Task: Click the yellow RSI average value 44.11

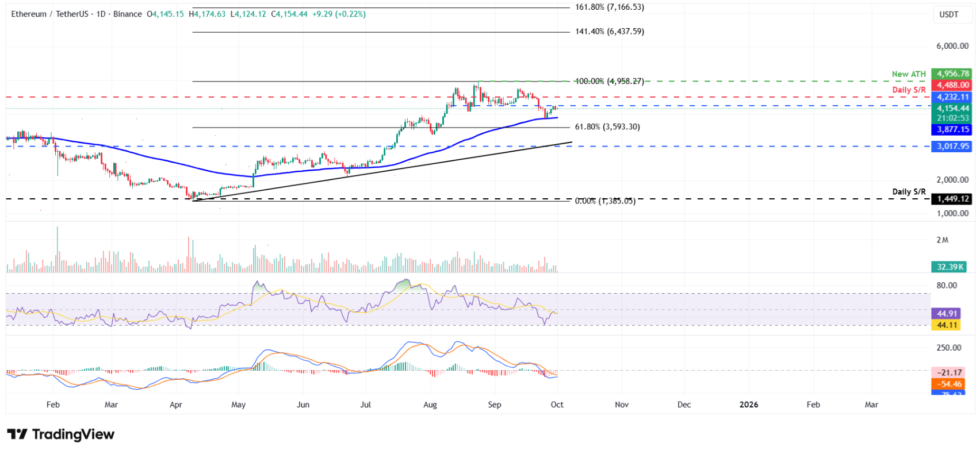Action: (947, 325)
